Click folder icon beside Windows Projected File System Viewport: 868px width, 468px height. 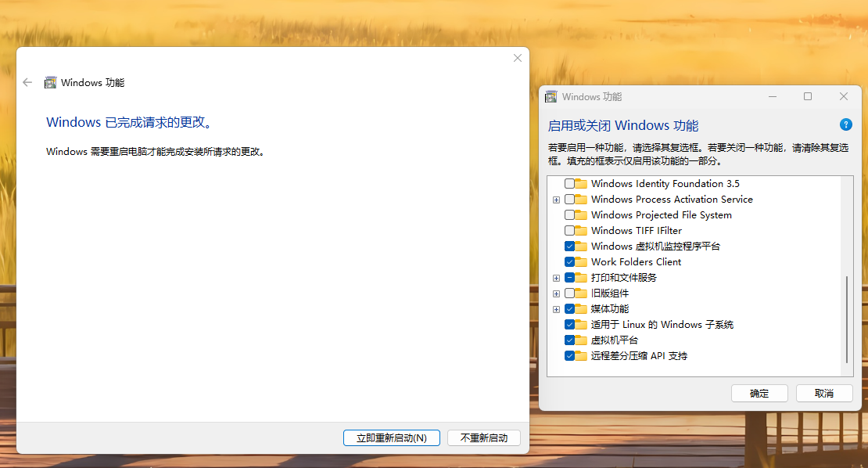pos(581,215)
